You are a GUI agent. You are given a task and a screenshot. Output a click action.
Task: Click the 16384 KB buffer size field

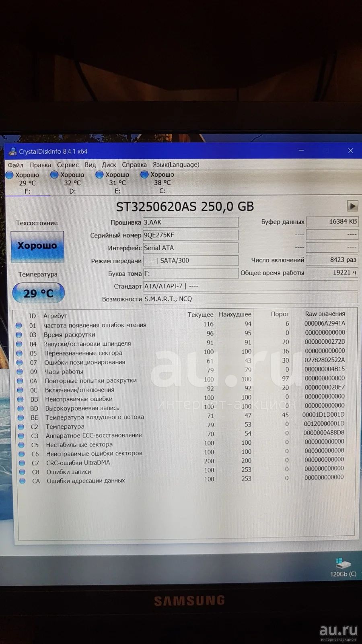click(332, 222)
